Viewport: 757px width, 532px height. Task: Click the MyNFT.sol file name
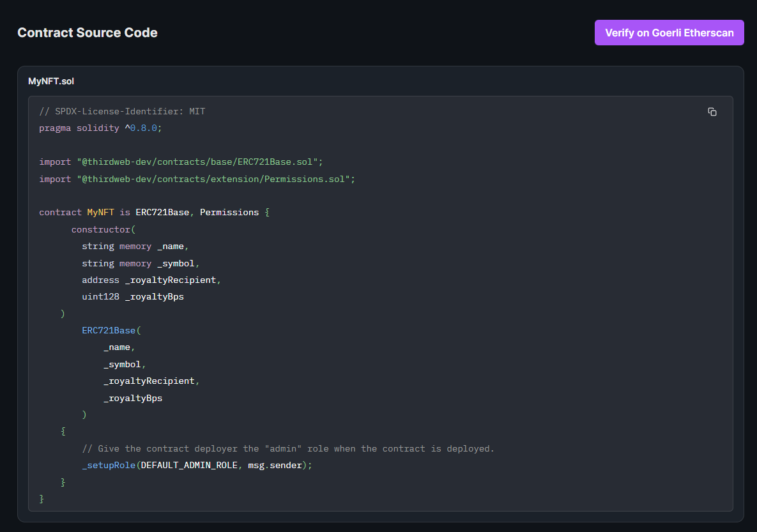(51, 81)
